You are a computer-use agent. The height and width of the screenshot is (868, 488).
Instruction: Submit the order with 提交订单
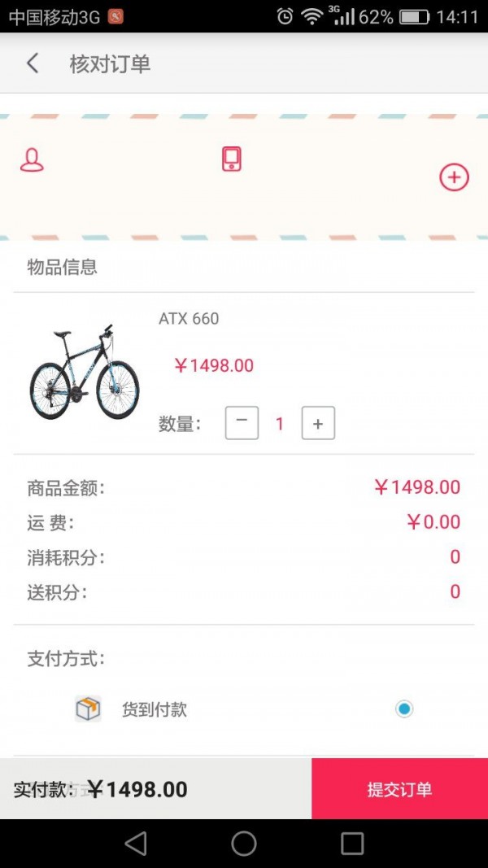[399, 789]
